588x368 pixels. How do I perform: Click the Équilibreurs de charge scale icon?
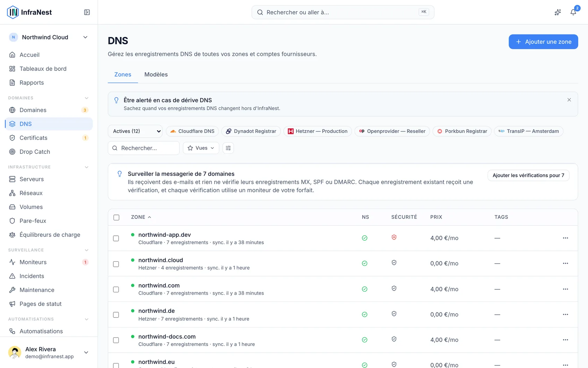coord(12,235)
